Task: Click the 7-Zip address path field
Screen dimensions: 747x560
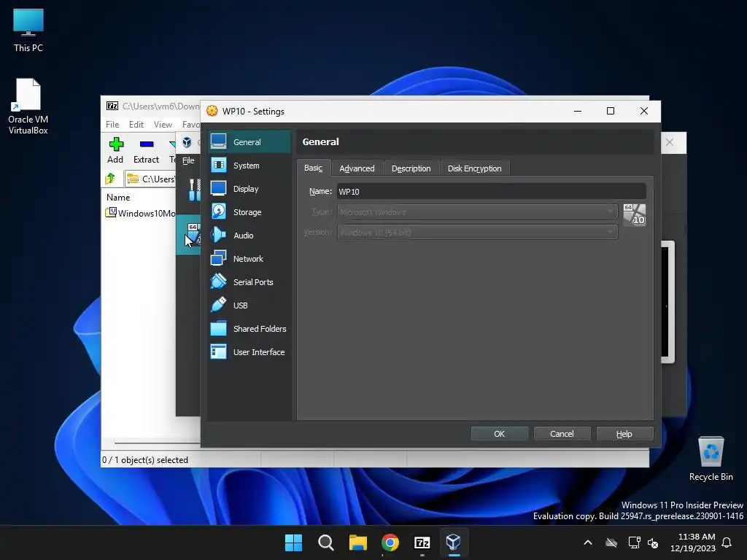Action: point(150,179)
